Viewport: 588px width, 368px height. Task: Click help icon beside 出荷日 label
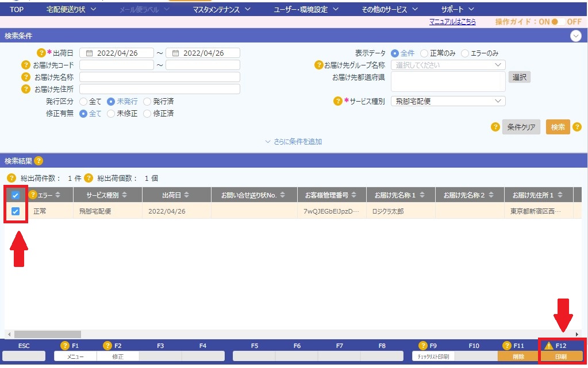[41, 53]
